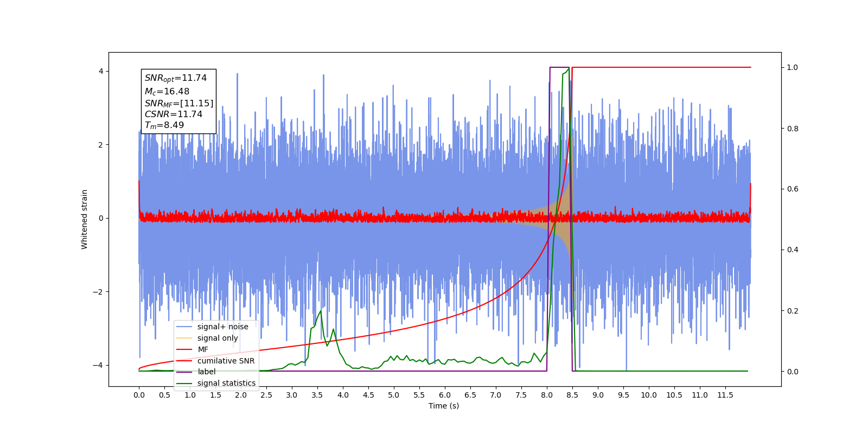The height and width of the screenshot is (434, 868).
Task: Click the SNRopt=11.74 annotation
Action: (176, 78)
